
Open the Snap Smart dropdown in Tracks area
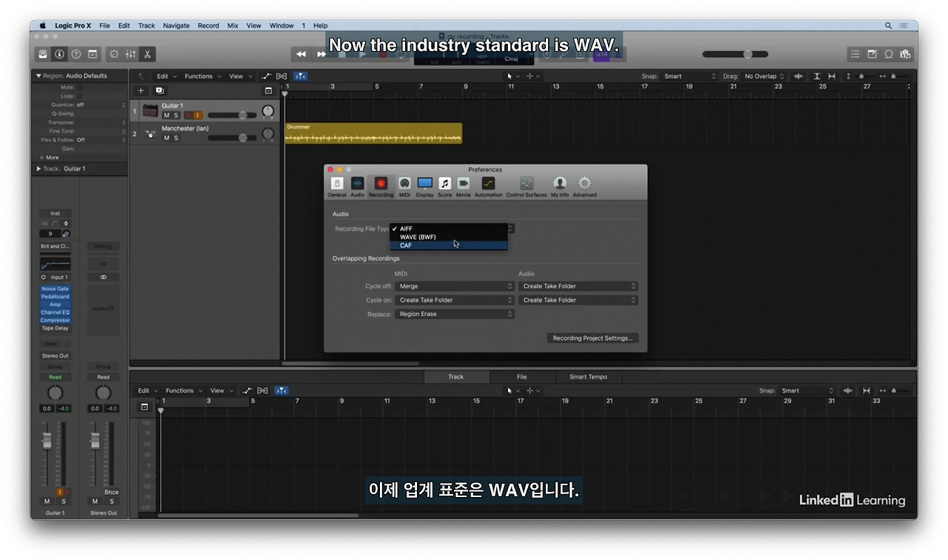[x=690, y=76]
